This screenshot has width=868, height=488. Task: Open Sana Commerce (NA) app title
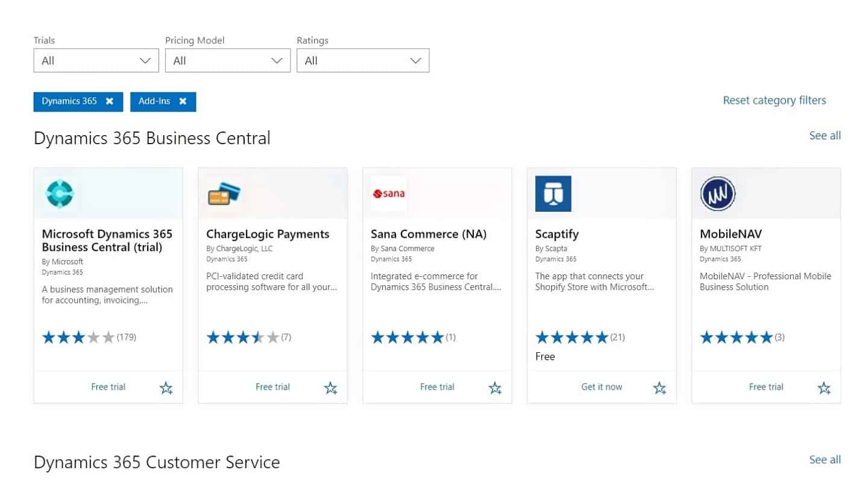pyautogui.click(x=429, y=234)
